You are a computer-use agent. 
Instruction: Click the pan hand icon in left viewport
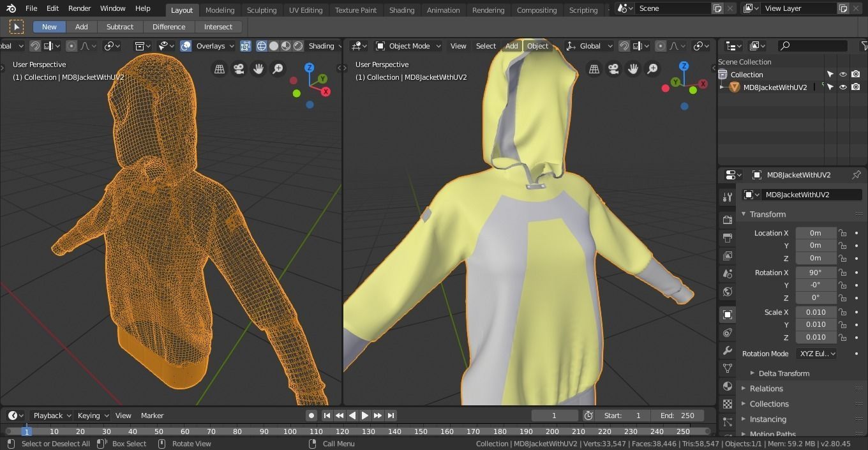click(258, 69)
